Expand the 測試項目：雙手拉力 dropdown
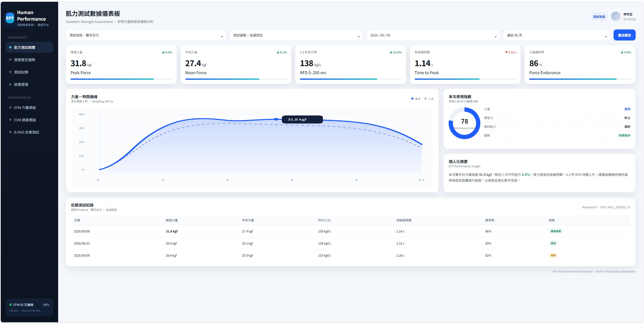This screenshot has height=323, width=644. (146, 35)
